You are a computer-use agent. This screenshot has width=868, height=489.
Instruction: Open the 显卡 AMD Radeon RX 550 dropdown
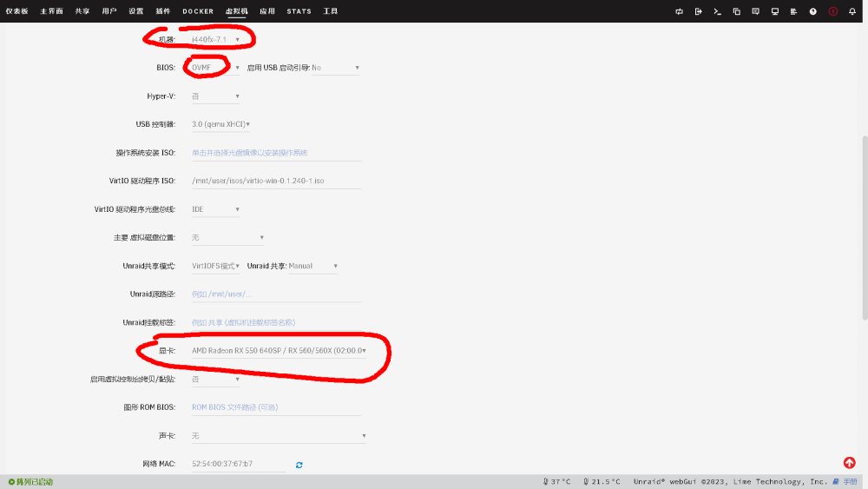pyautogui.click(x=279, y=351)
